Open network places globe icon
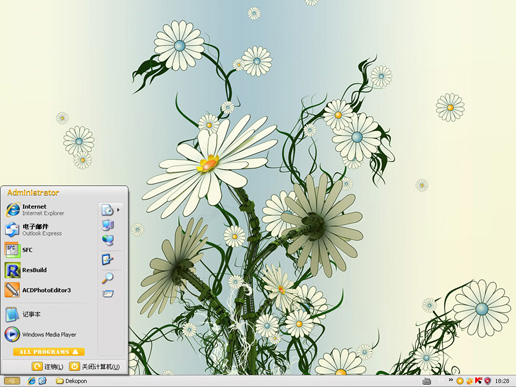Image resolution: width=516 pixels, height=387 pixels. (108, 240)
